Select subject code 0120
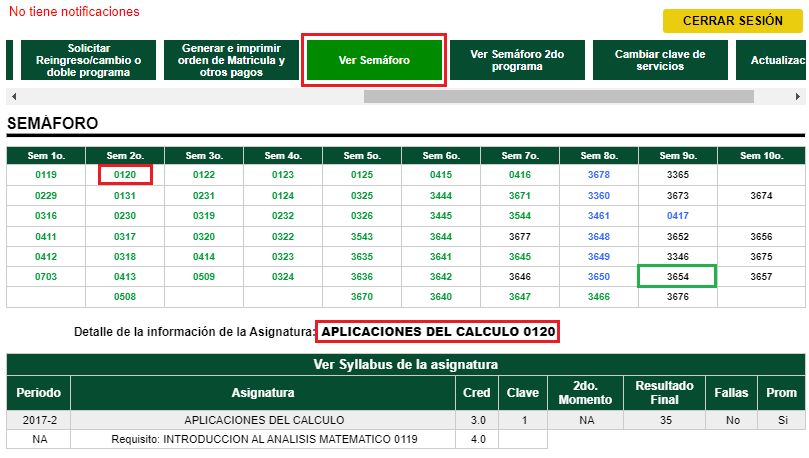This screenshot has width=809, height=458. [125, 175]
